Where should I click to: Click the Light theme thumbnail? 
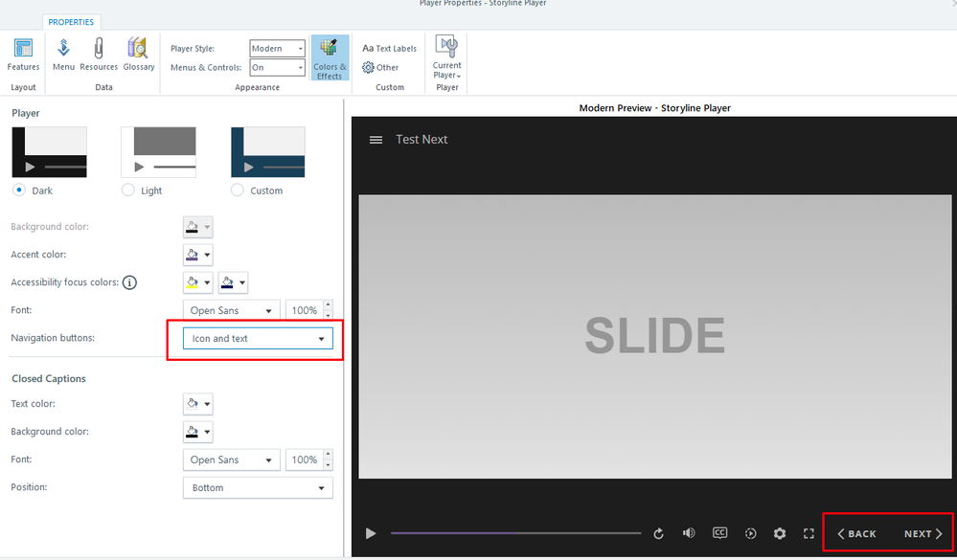point(159,152)
